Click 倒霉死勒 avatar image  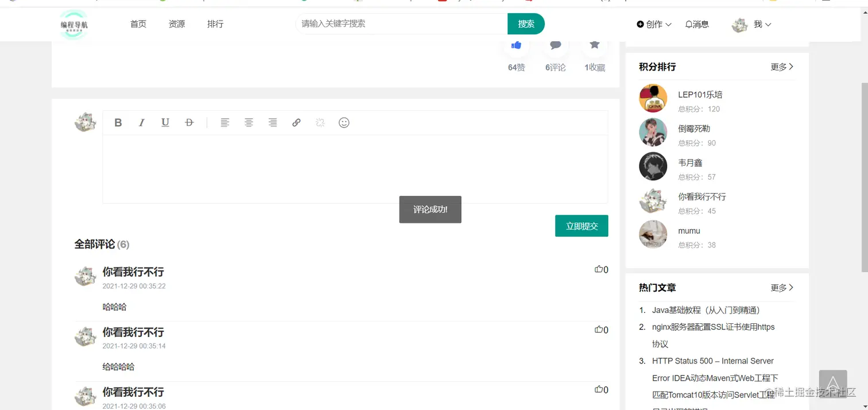(x=653, y=132)
